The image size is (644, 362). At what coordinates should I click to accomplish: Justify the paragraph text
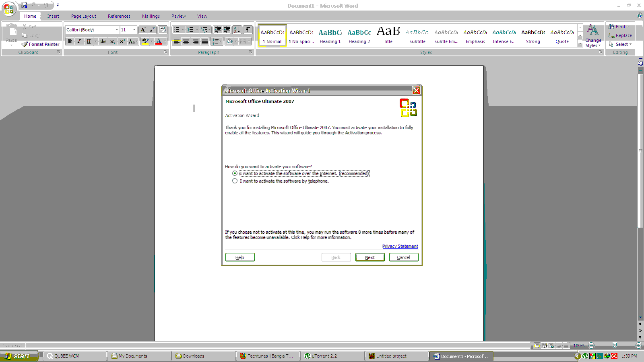(204, 41)
